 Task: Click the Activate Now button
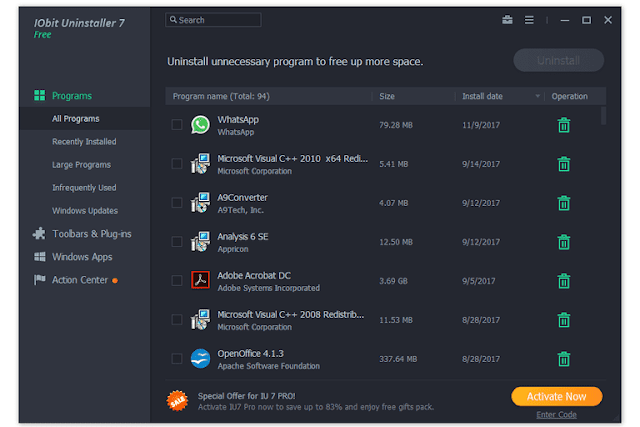(x=556, y=396)
